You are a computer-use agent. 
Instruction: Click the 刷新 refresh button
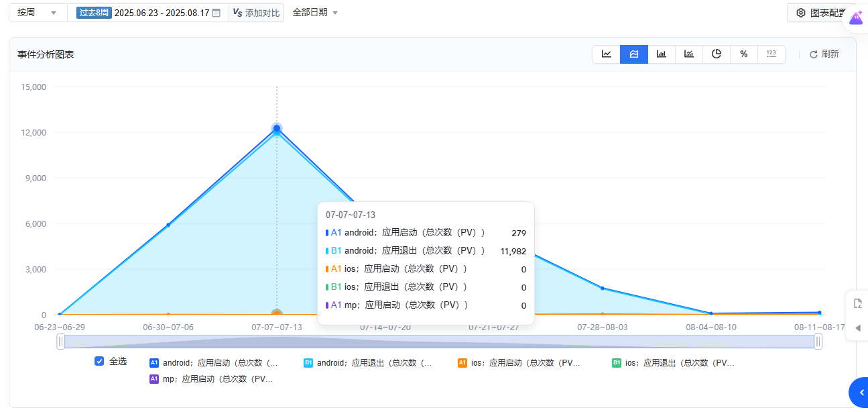tap(824, 54)
